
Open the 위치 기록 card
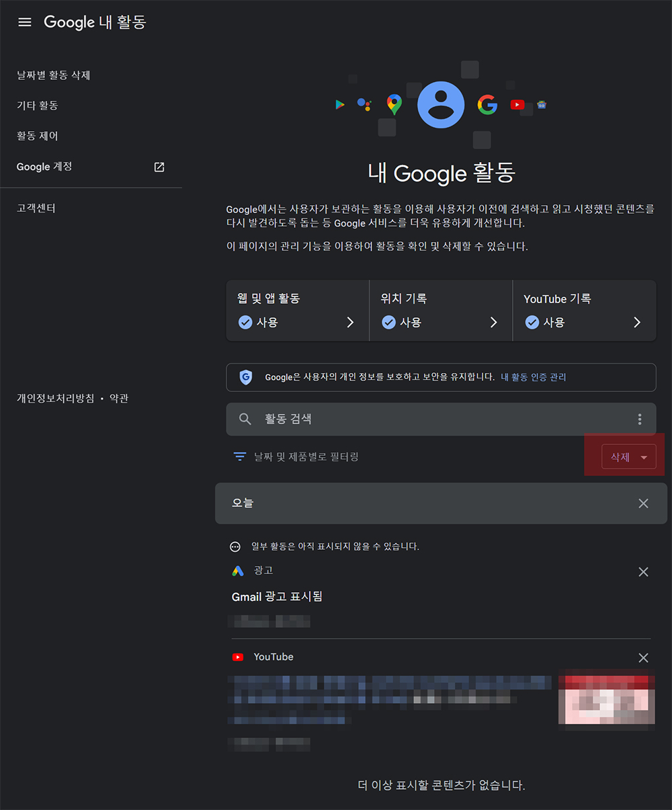tap(441, 311)
